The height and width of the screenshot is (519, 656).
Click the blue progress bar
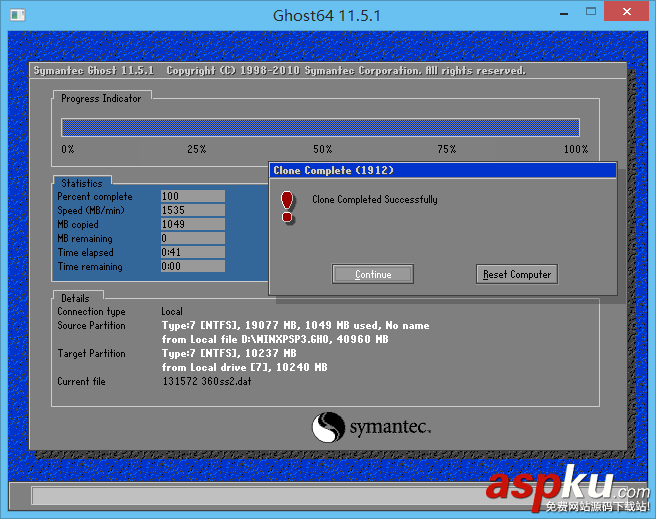320,128
